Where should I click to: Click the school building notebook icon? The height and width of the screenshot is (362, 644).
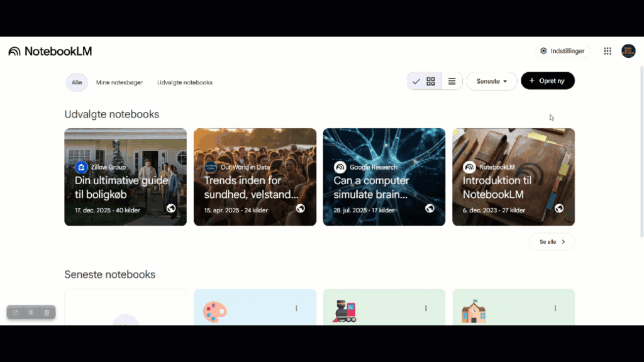[x=474, y=311]
